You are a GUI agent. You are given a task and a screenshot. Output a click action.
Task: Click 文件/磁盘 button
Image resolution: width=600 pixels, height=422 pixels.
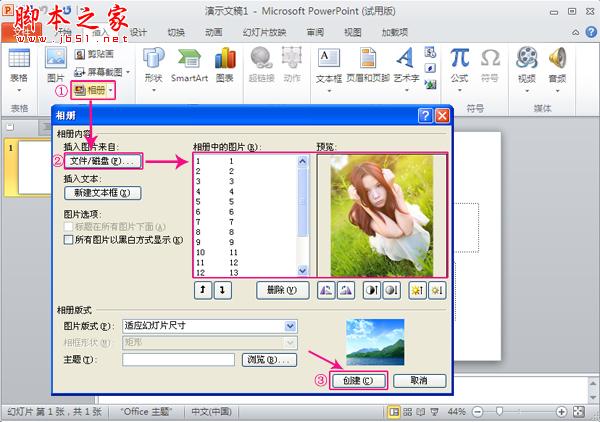click(x=103, y=161)
